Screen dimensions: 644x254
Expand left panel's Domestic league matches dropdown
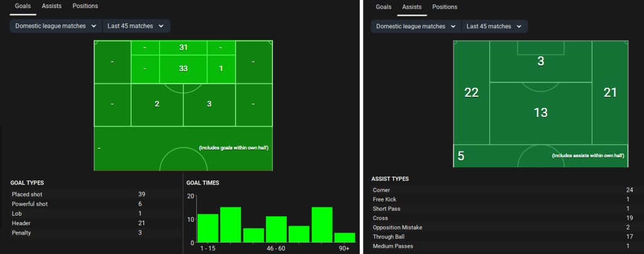click(x=56, y=26)
